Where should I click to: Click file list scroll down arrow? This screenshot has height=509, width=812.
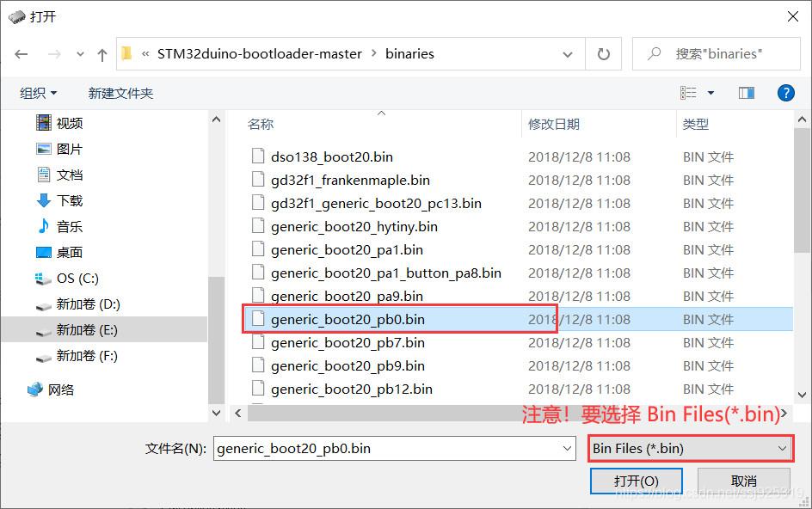click(803, 395)
